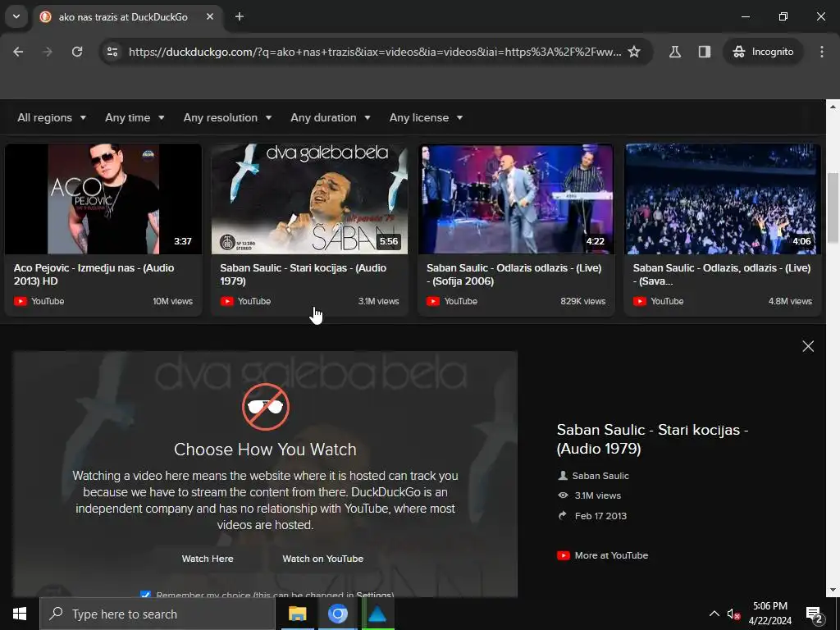Open the notification center icon

pos(815,614)
